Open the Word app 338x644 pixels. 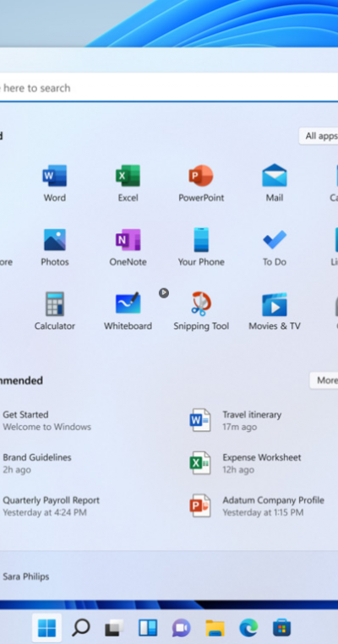(x=55, y=183)
